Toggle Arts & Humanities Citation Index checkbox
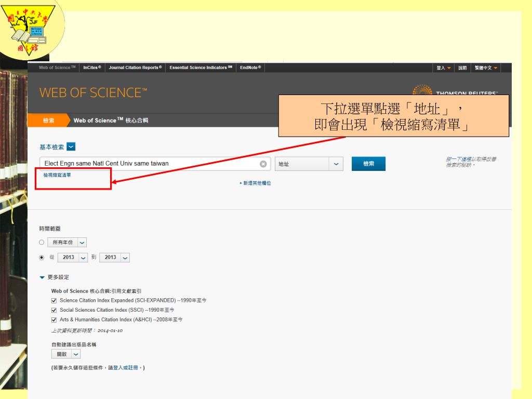The image size is (532, 399). (54, 320)
